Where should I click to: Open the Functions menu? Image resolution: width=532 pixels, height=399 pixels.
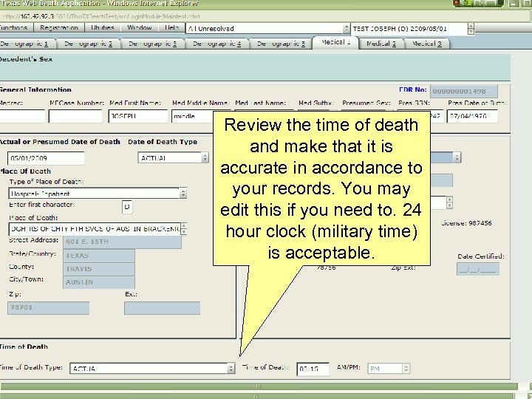(15, 27)
